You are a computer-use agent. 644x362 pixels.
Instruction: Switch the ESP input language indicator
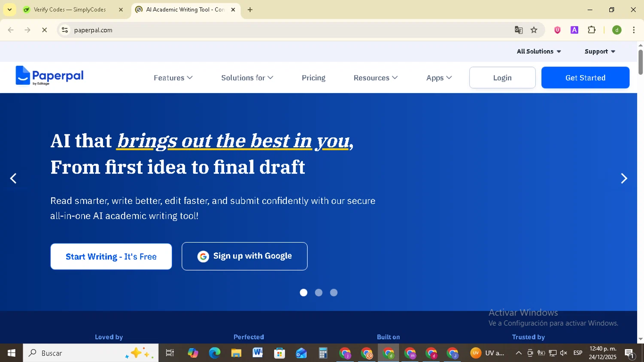pos(578,353)
